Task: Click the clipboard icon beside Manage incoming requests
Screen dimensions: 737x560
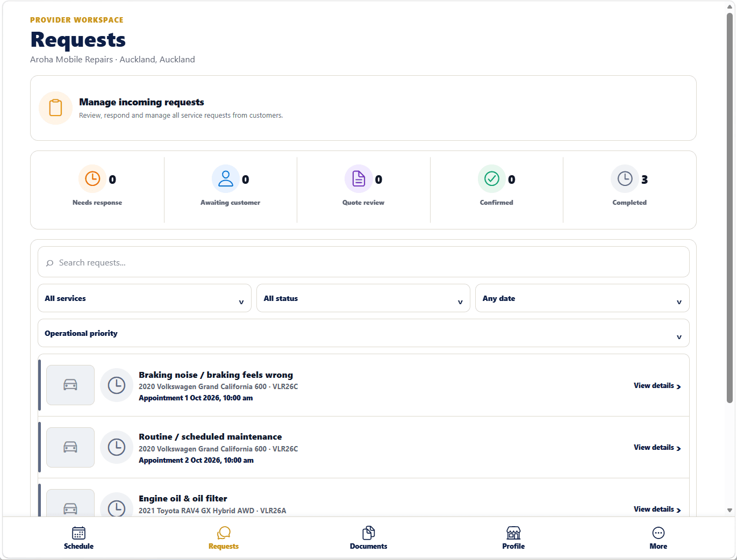Action: click(55, 108)
